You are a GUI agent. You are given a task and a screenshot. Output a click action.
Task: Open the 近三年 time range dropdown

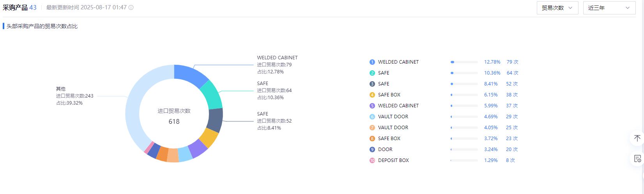click(x=609, y=8)
